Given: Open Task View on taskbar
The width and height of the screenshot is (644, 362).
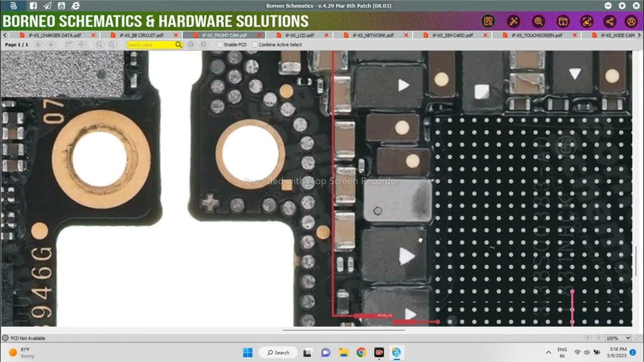Looking at the screenshot, I should pos(308,352).
